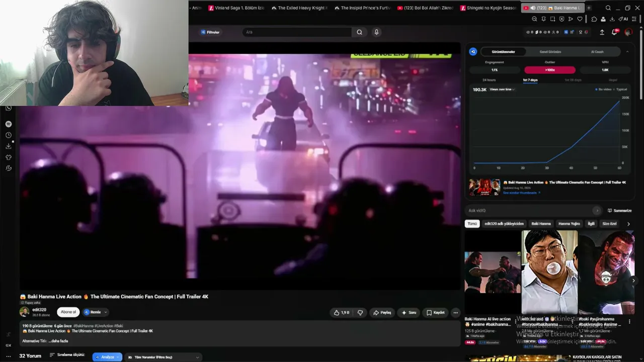
Task: Open the browser extensions cube icon
Action: click(x=594, y=19)
